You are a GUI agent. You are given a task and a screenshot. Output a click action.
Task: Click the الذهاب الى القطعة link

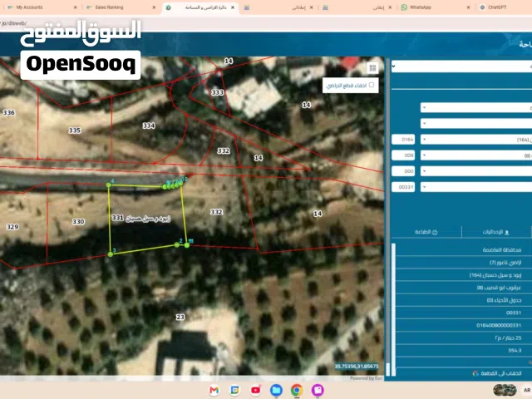(x=501, y=373)
